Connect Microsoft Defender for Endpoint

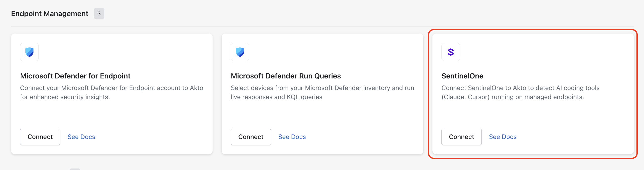(x=40, y=137)
